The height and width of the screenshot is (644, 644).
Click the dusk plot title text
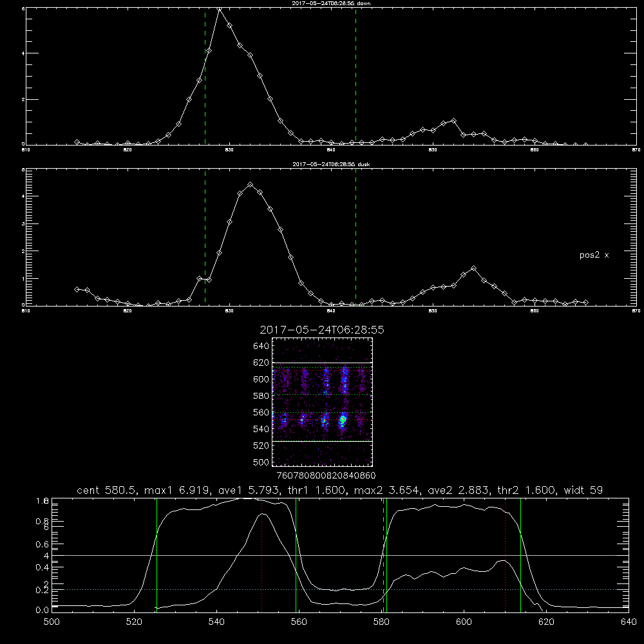pos(331,164)
